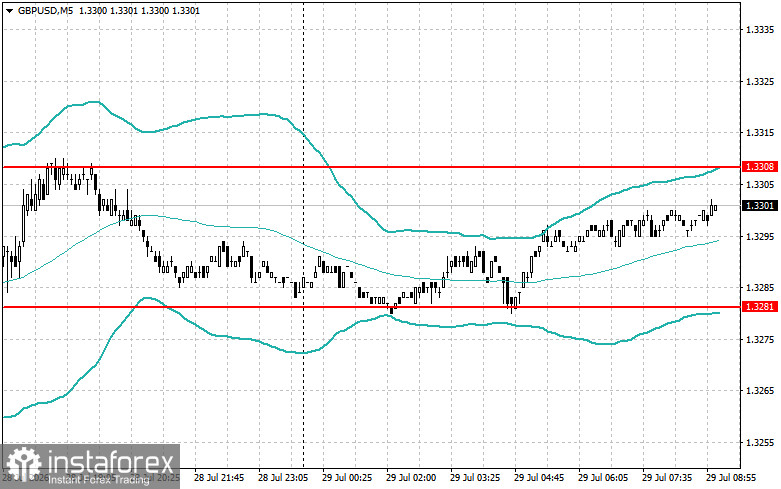Click the 1.3315 price axis label
This screenshot has height=489, width=781.
[760, 132]
